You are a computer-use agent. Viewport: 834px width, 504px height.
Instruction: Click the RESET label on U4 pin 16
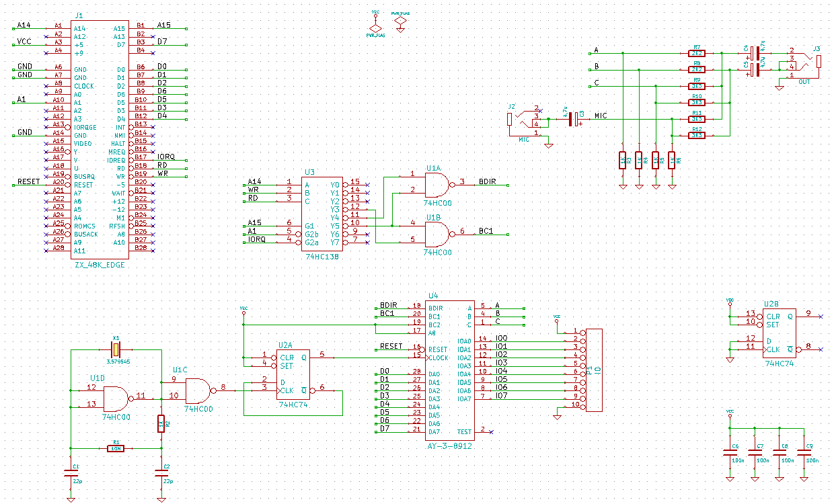[391, 346]
